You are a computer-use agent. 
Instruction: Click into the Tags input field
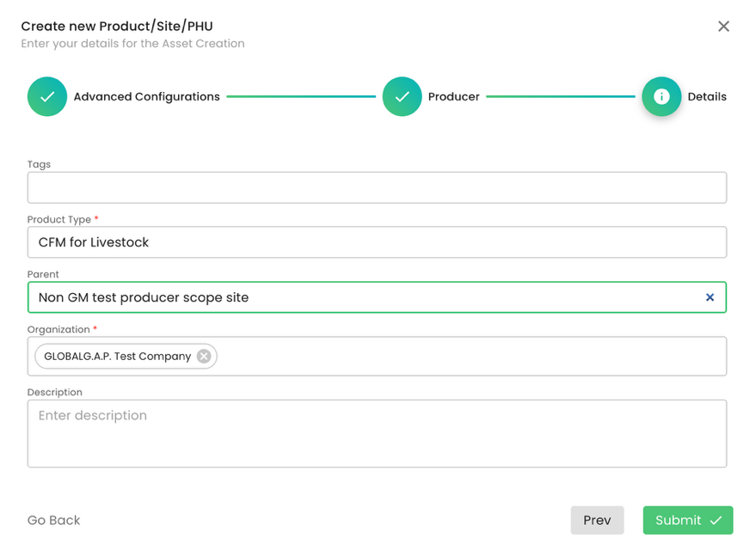pos(377,188)
